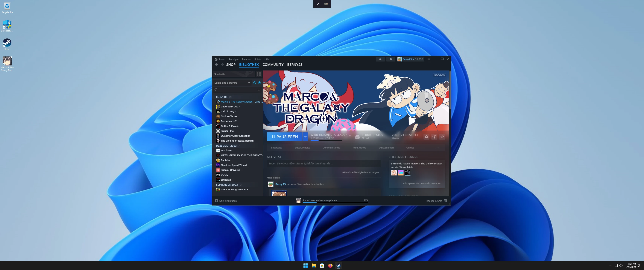644x270 pixels.
Task: Click Alle spielenden Freunde anzeigen
Action: click(422, 184)
